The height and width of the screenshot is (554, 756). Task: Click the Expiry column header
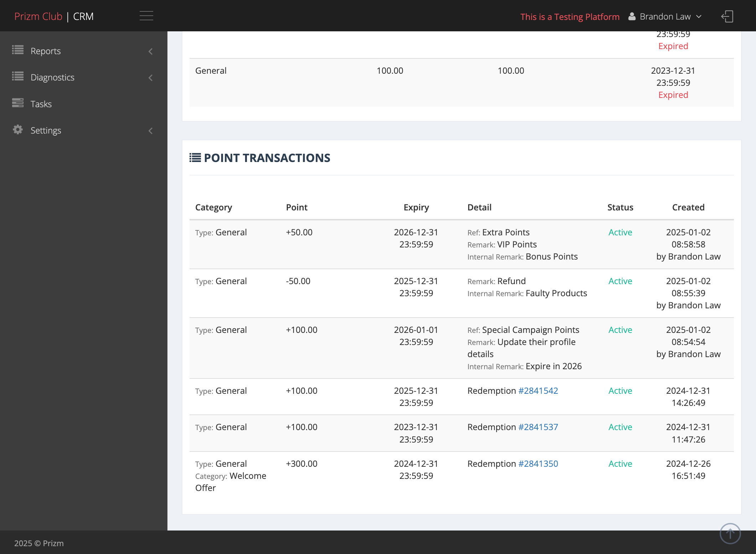(416, 207)
